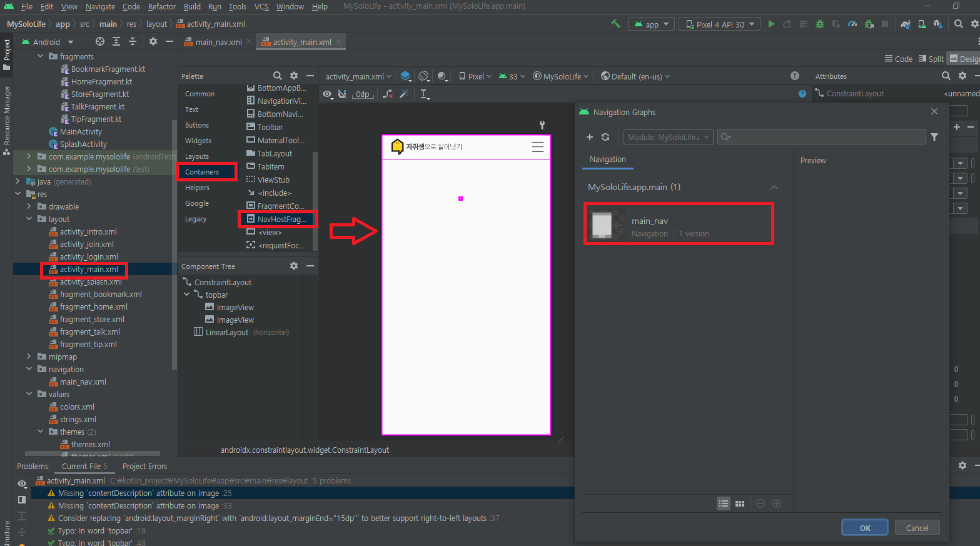Open Module: MySoloLife dropdown in dialog
Viewport: 980px width, 546px height.
[669, 137]
